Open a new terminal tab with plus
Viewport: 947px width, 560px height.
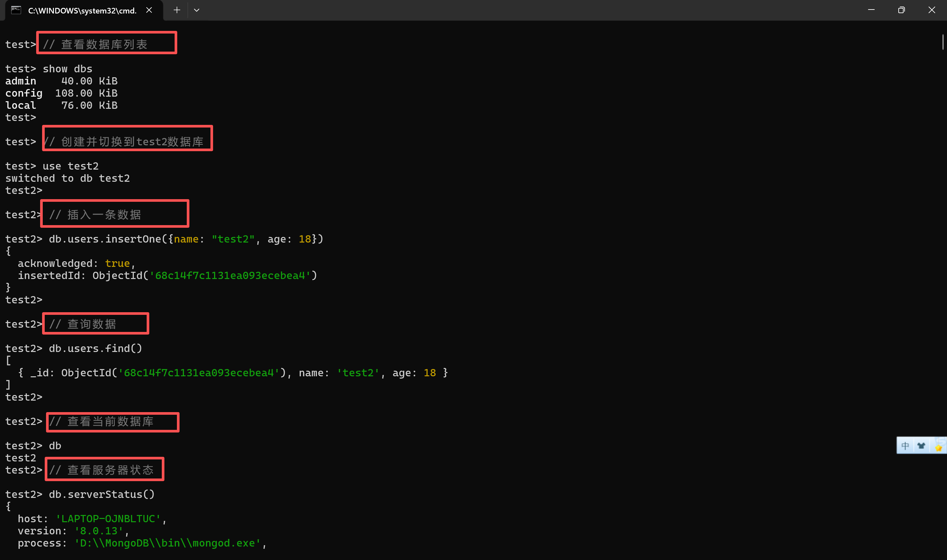coord(177,10)
